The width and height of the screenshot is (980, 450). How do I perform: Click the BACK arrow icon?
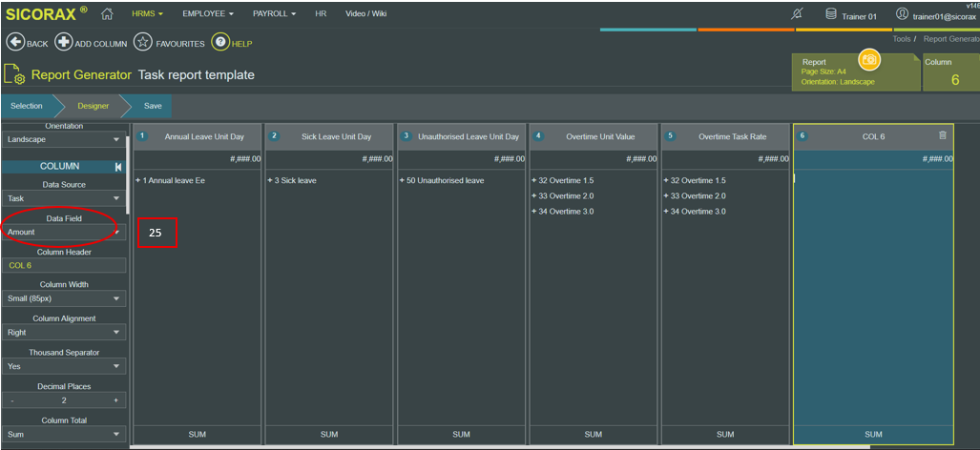point(15,43)
